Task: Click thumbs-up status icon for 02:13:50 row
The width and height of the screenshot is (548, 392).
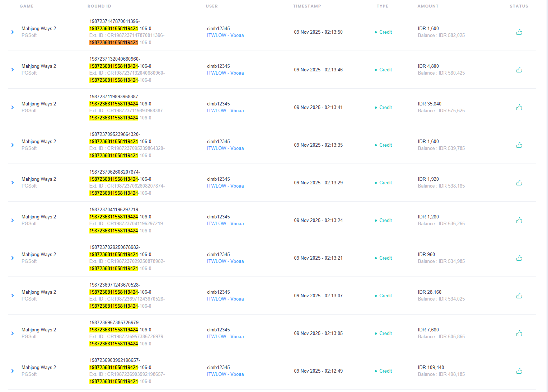Action: click(x=519, y=32)
